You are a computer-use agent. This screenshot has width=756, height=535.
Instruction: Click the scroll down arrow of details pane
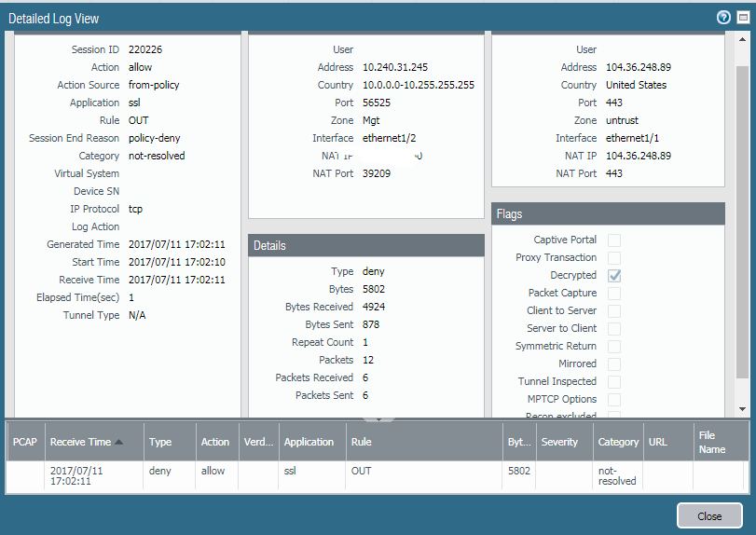click(x=742, y=409)
